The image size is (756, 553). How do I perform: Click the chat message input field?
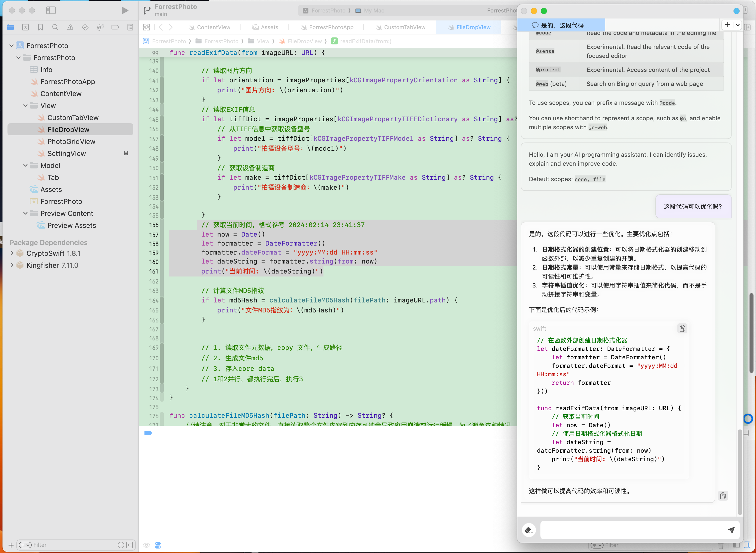(632, 530)
